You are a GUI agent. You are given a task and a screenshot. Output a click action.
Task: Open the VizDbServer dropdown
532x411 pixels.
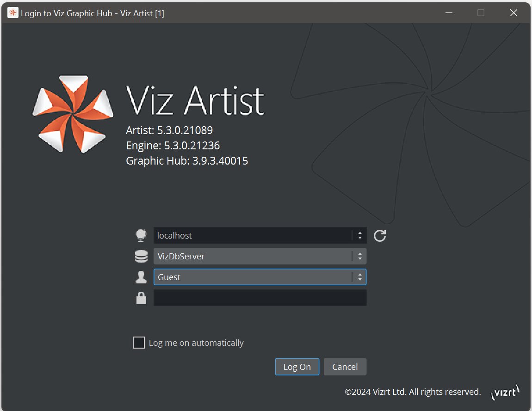point(359,256)
